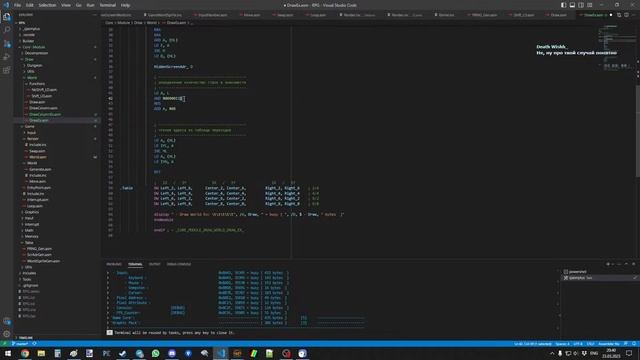
Task: Switch to the Debug Console panel tab
Action: [x=178, y=264]
